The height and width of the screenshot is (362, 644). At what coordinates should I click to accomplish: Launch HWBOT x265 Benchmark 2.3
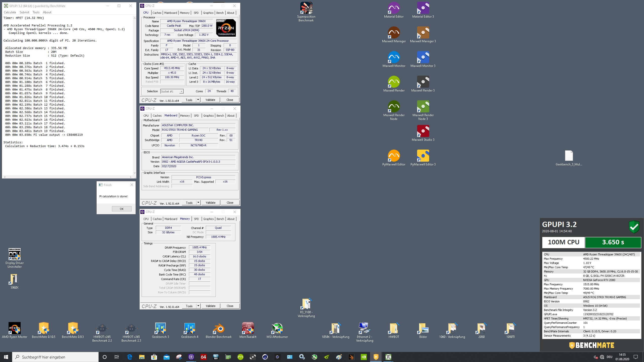[x=131, y=332]
